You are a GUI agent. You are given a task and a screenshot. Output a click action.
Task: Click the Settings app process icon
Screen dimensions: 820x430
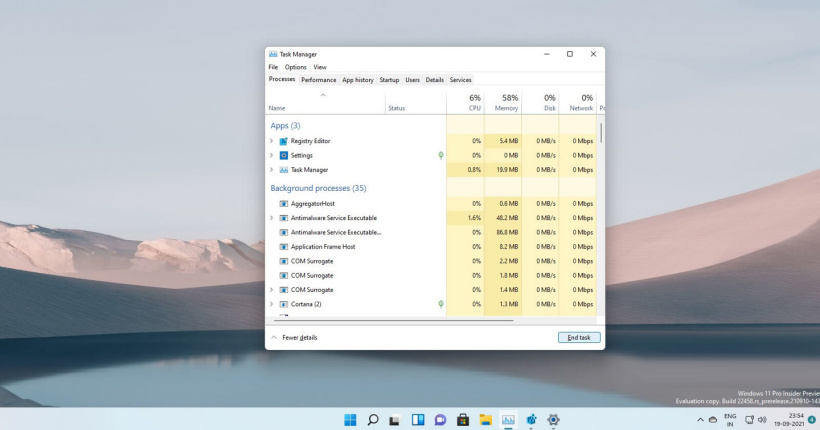(x=283, y=155)
